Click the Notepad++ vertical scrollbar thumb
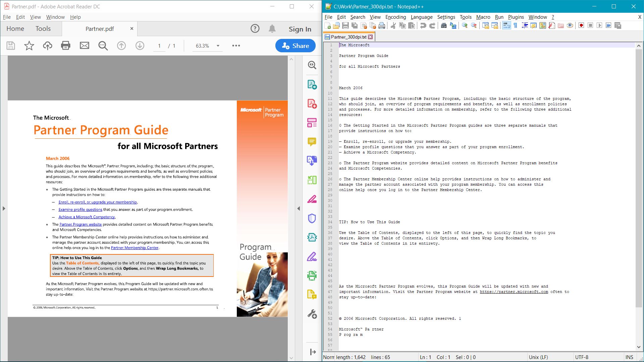Image resolution: width=644 pixels, height=362 pixels. pyautogui.click(x=639, y=178)
